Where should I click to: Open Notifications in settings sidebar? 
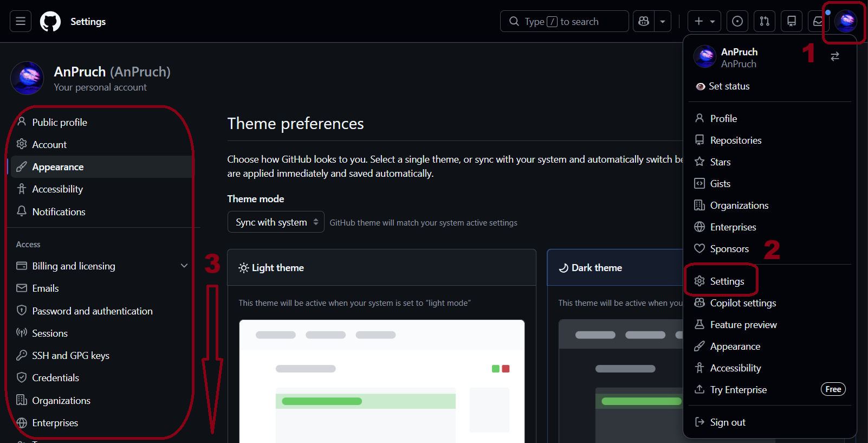coord(101,211)
